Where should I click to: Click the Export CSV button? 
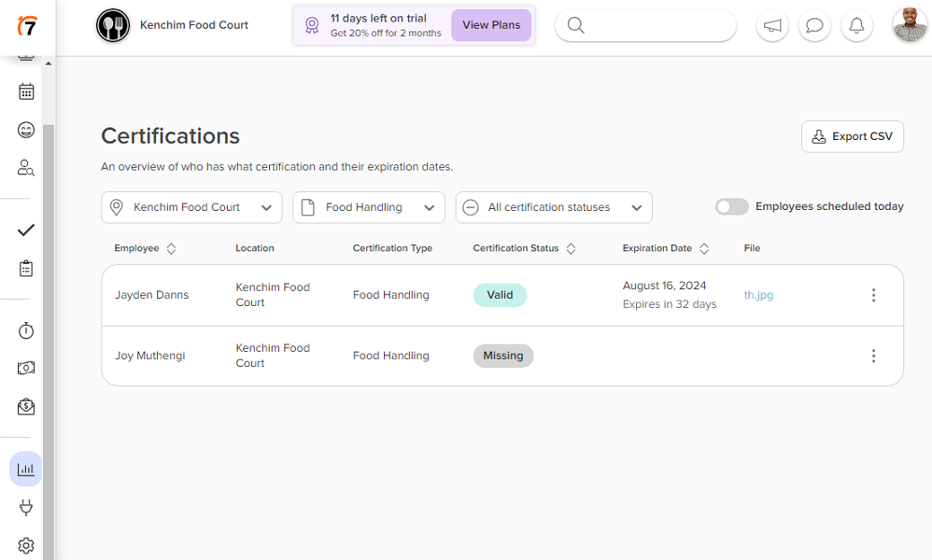853,136
